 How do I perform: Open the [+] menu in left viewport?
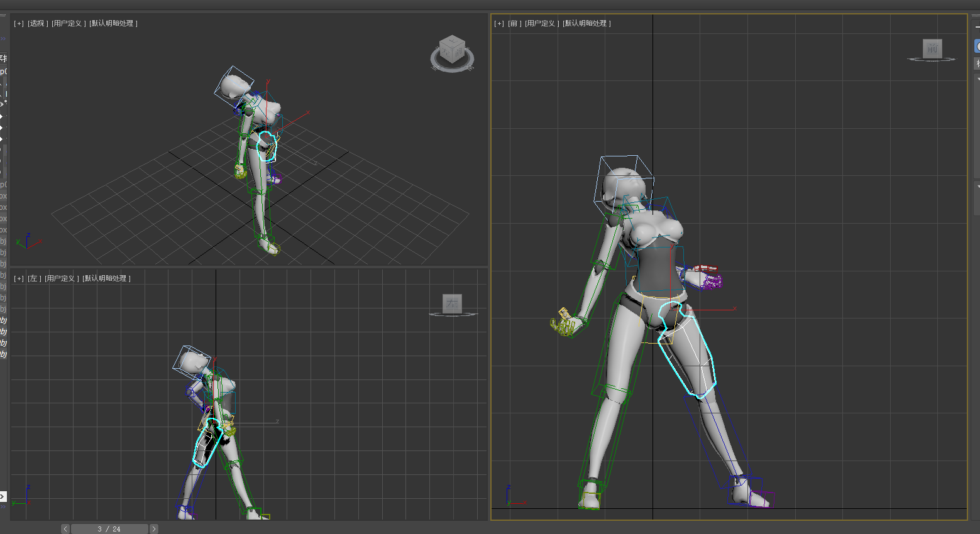tap(19, 278)
